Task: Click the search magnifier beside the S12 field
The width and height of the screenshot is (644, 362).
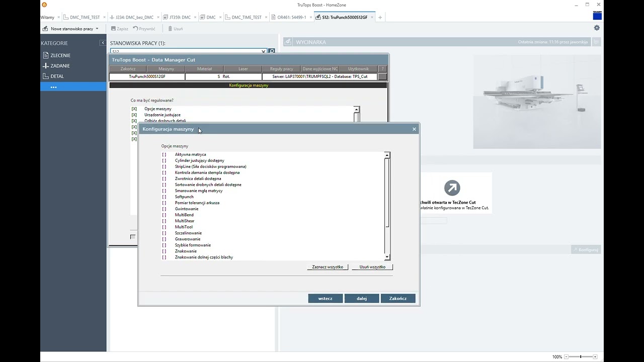Action: coord(272,51)
